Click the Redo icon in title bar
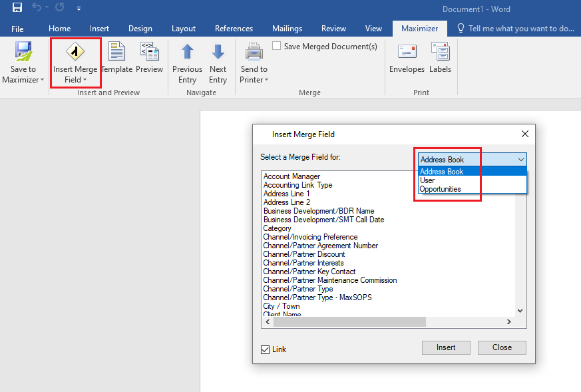Viewport: 581px width, 392px height. click(x=60, y=7)
